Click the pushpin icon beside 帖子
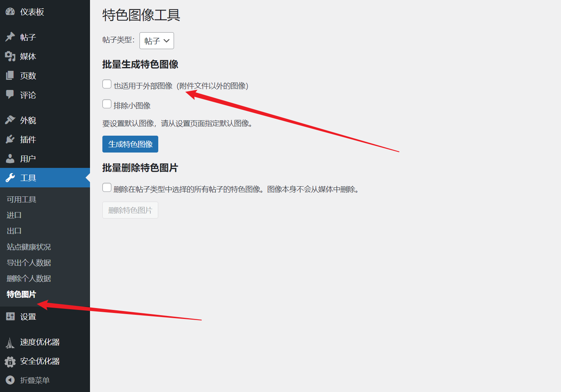 click(10, 37)
